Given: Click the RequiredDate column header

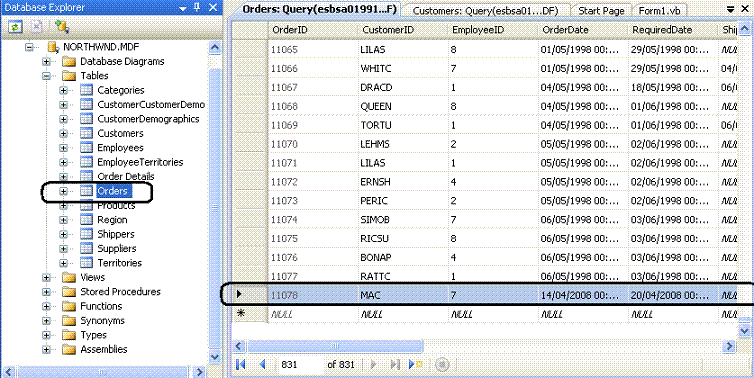Looking at the screenshot, I should [x=673, y=30].
